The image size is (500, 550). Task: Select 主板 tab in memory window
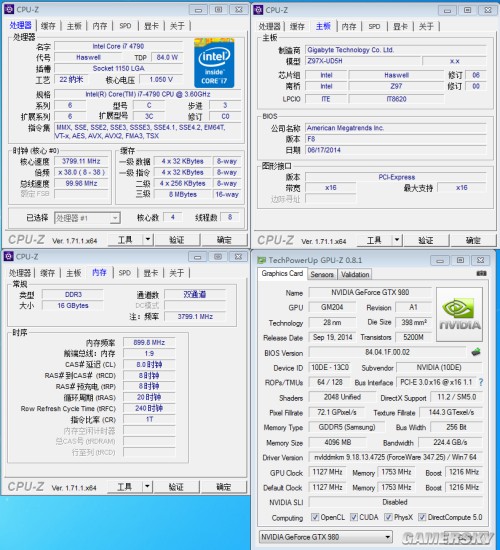pyautogui.click(x=74, y=273)
